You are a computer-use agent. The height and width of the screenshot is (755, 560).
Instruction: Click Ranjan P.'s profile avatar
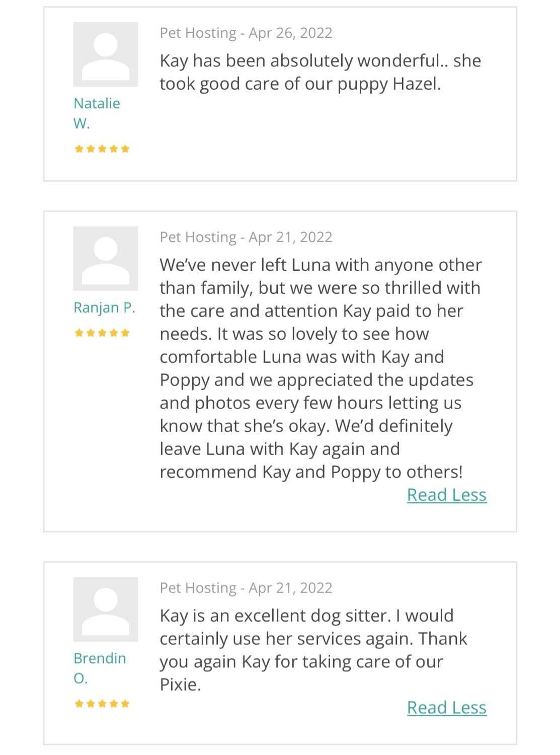coord(105,258)
